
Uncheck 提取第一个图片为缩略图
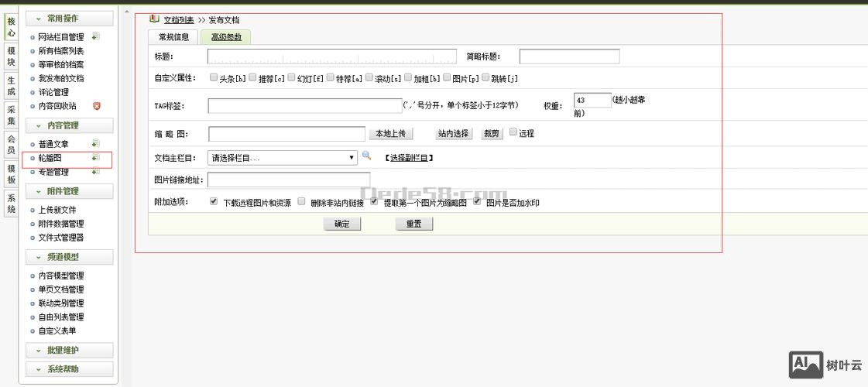pos(374,201)
